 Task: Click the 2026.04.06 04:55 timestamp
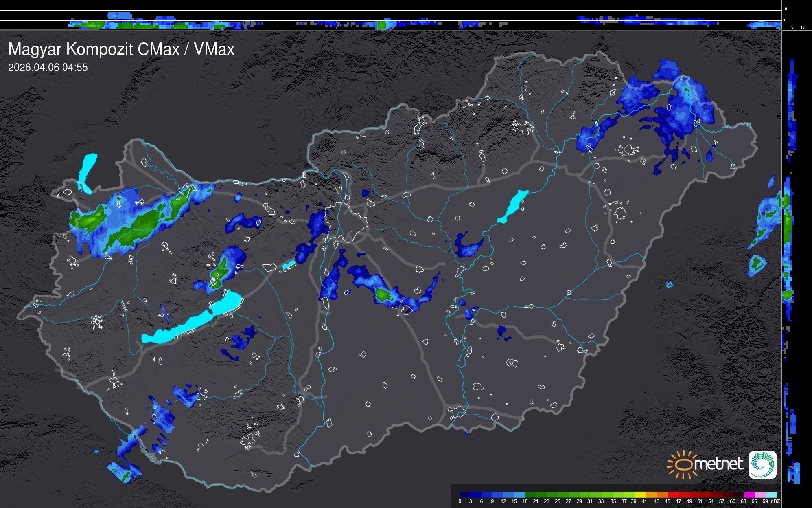48,68
